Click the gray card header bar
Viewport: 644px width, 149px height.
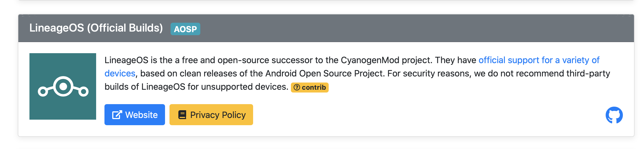coord(326,28)
